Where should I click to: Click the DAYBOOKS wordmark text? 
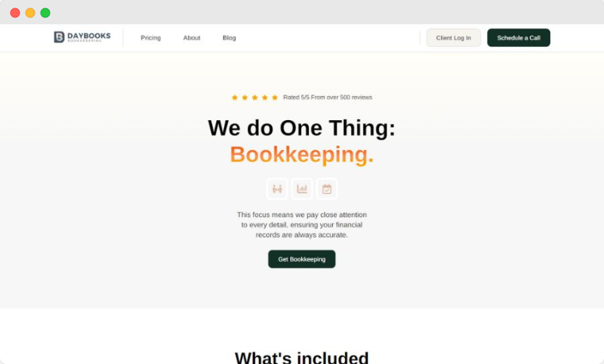89,35
